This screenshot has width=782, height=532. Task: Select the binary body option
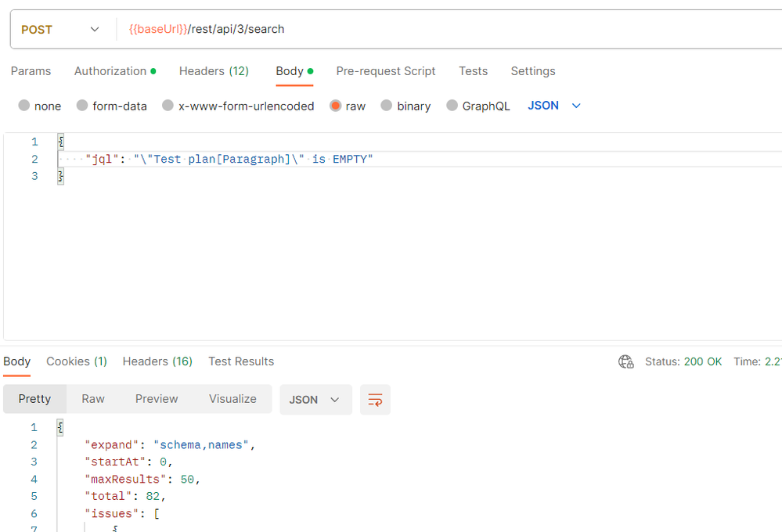(x=405, y=106)
